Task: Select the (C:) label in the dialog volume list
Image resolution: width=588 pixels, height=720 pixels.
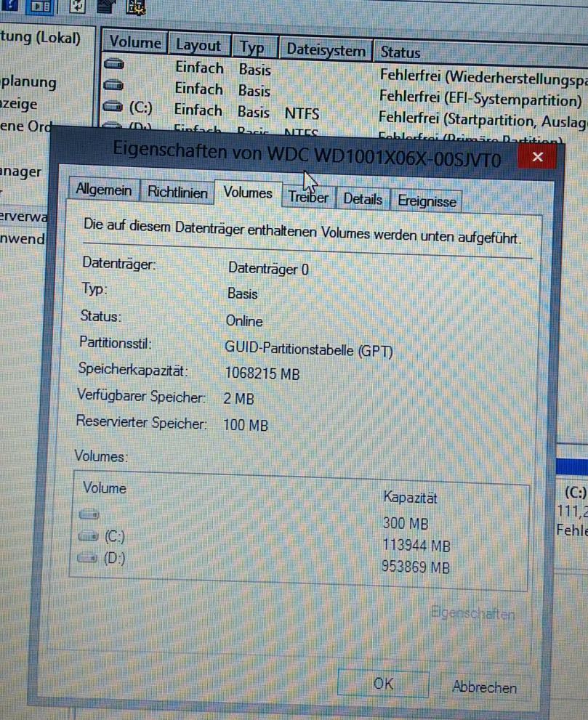Action: point(114,536)
